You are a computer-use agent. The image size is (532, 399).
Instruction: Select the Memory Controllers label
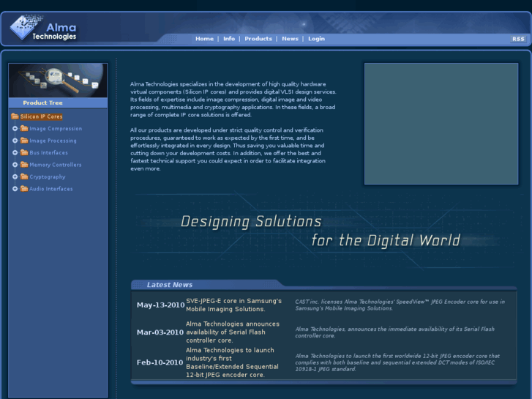coord(56,165)
